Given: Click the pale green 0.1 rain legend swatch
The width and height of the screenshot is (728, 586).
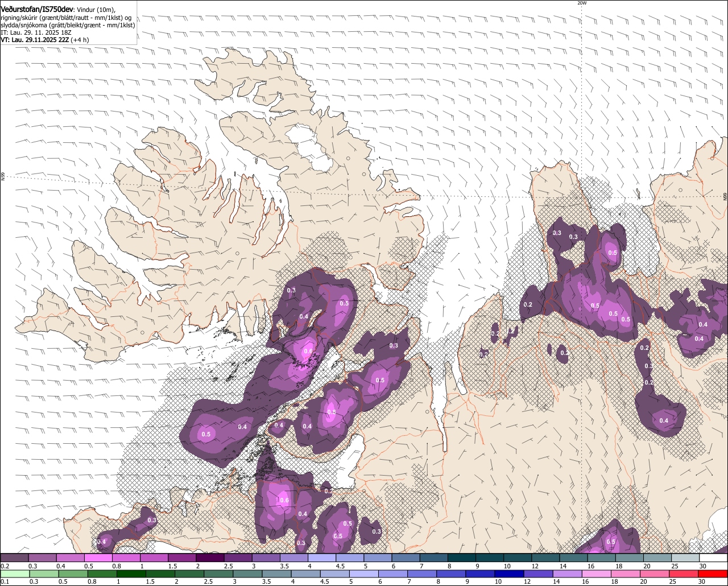Looking at the screenshot, I should pyautogui.click(x=15, y=573).
